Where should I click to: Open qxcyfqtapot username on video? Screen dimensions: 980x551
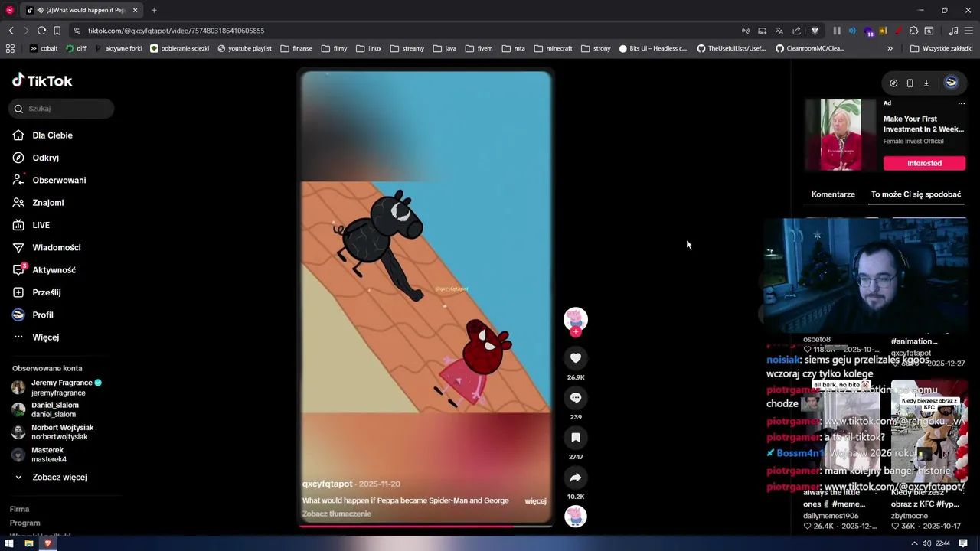327,484
